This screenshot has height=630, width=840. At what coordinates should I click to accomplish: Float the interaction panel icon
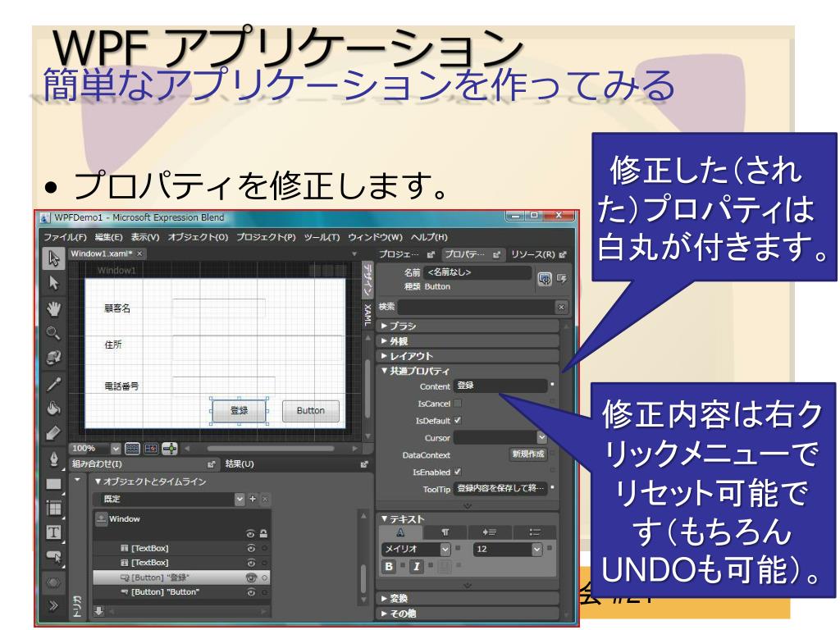coord(211,464)
